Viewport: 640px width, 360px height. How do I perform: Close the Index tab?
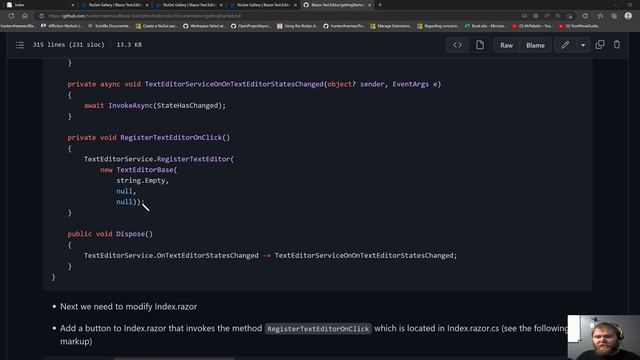click(x=73, y=5)
